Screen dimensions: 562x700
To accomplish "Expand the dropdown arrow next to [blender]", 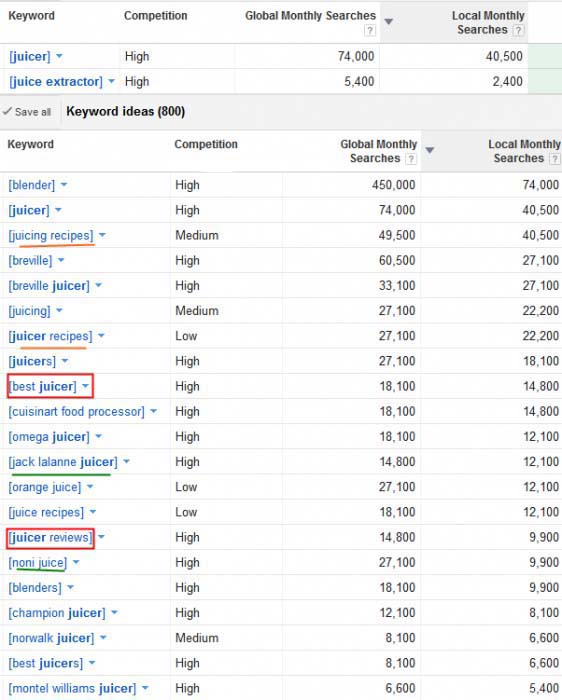I will pos(64,184).
